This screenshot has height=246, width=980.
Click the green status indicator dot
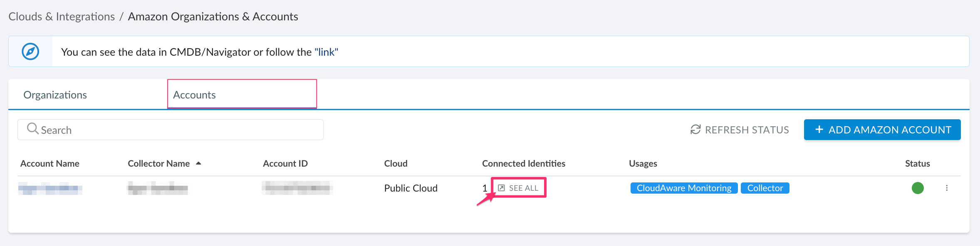point(918,188)
